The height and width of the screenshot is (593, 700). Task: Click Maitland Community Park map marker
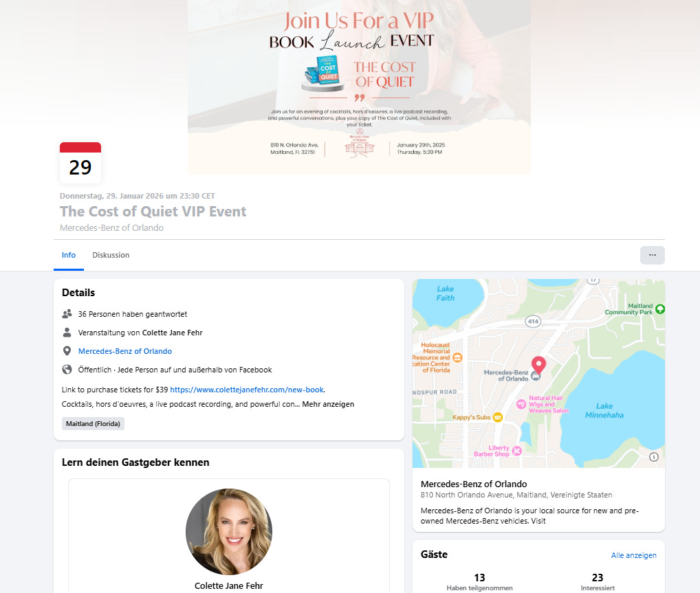(660, 309)
